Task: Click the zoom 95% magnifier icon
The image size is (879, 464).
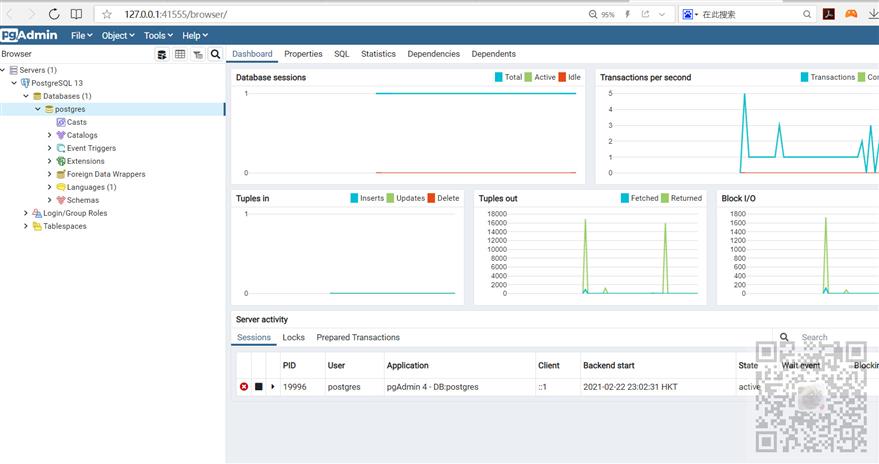Action: tap(593, 14)
